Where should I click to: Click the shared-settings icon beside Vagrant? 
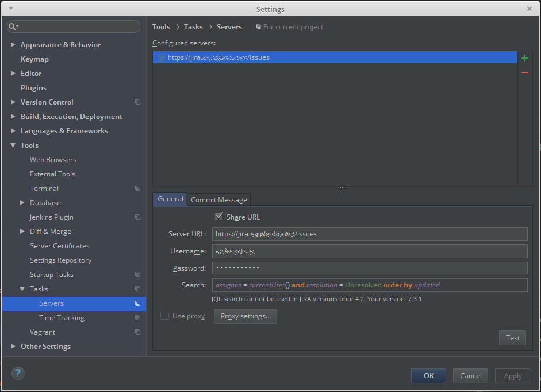(137, 332)
